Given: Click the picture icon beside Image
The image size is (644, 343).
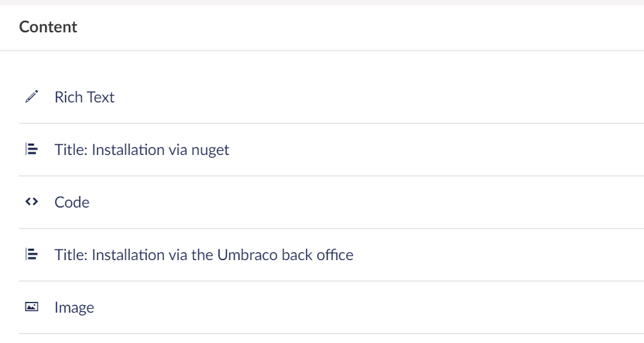Looking at the screenshot, I should click(x=32, y=307).
